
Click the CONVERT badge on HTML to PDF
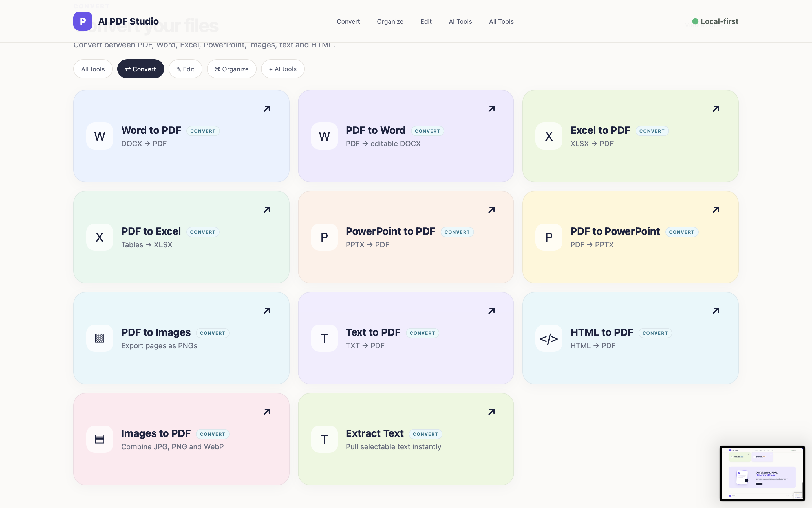coord(655,333)
